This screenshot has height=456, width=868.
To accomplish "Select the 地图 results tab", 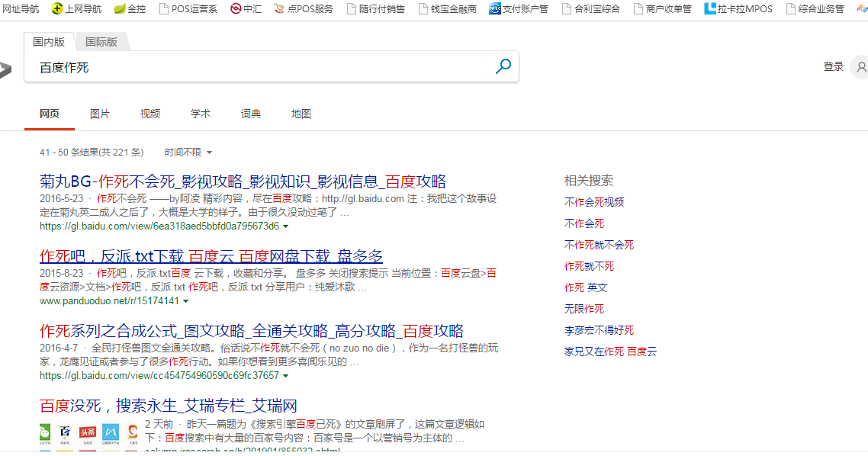I will pyautogui.click(x=301, y=114).
